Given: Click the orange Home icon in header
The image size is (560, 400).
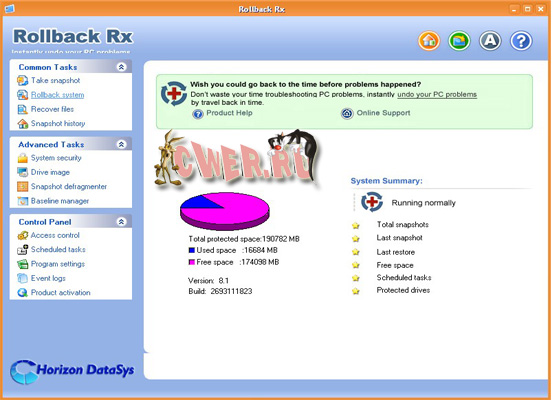Looking at the screenshot, I should click(429, 41).
